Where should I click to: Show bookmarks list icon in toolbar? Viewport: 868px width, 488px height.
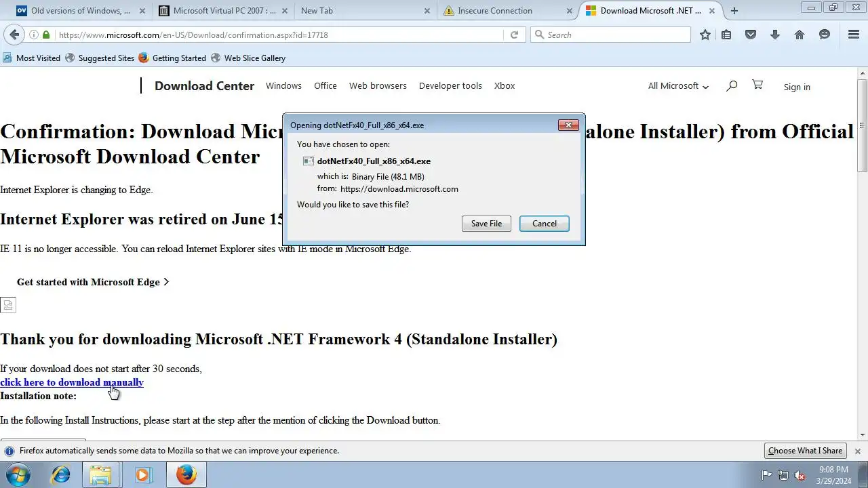[726, 35]
